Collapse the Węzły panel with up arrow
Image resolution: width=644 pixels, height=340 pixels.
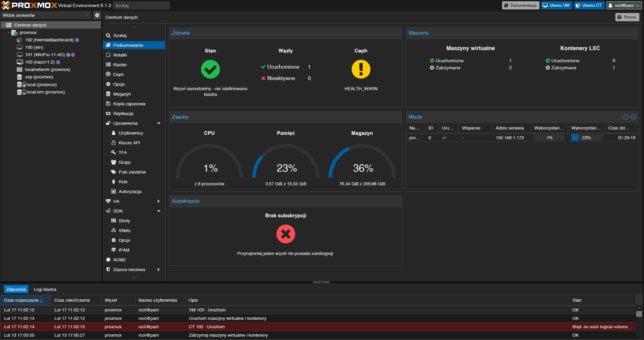coord(626,117)
